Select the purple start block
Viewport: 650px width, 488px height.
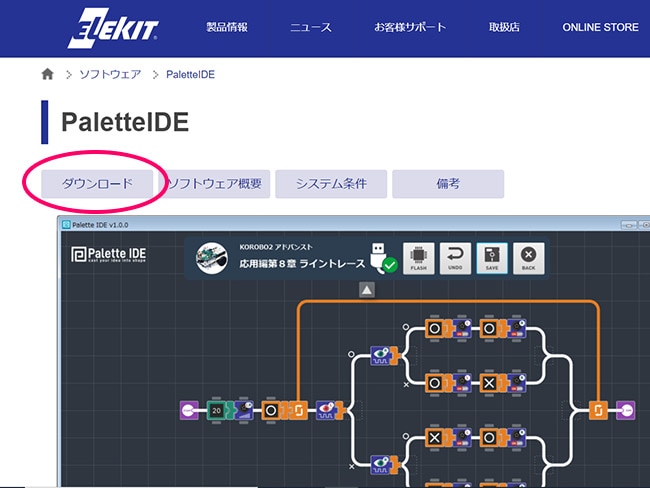click(x=189, y=410)
